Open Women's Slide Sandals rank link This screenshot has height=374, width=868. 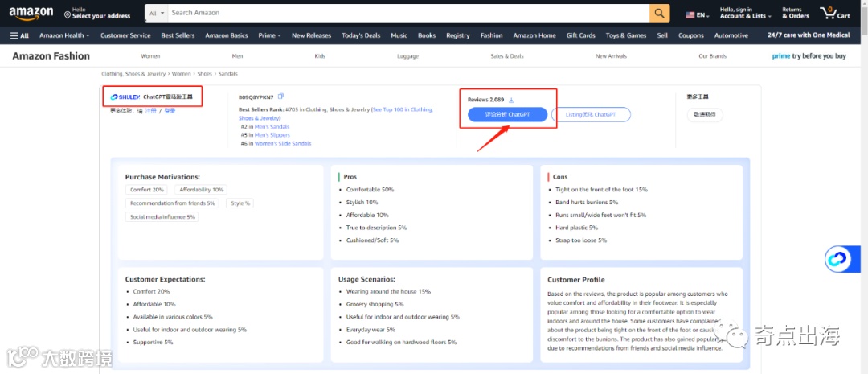coord(283,143)
